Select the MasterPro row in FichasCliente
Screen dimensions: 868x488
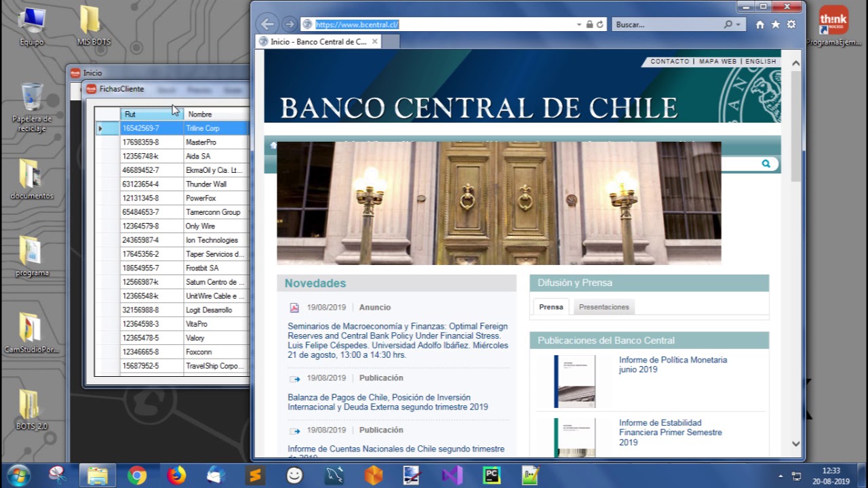(173, 142)
